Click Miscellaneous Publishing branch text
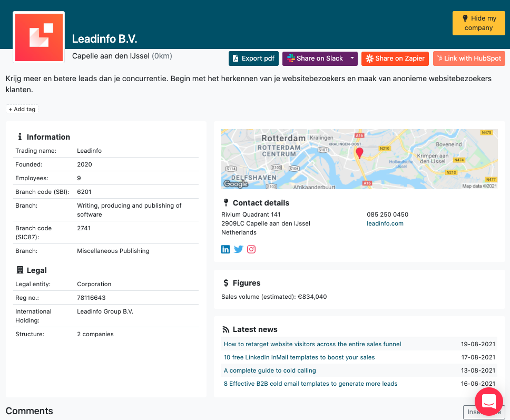Viewport: 510px width, 420px height. [x=113, y=251]
